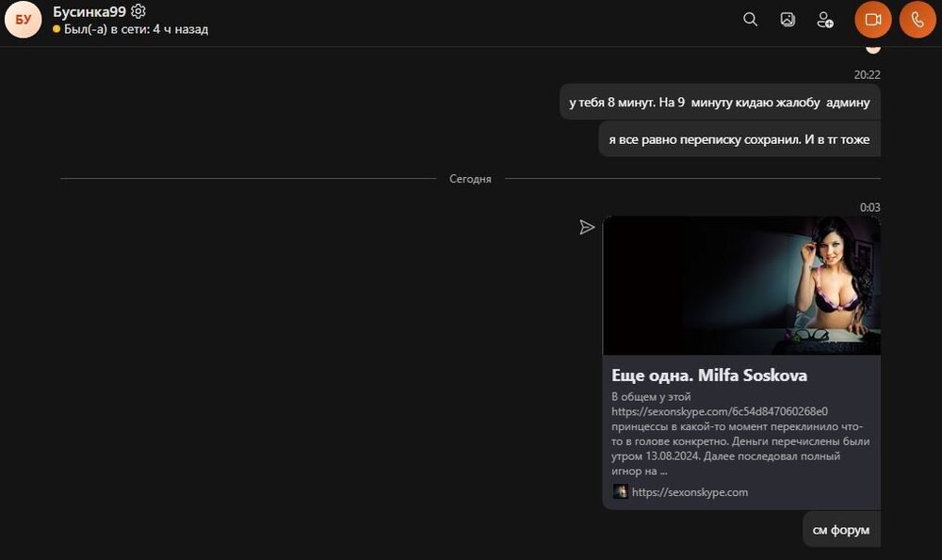Click the yellow presence status dot
This screenshot has width=942, height=560.
click(57, 29)
